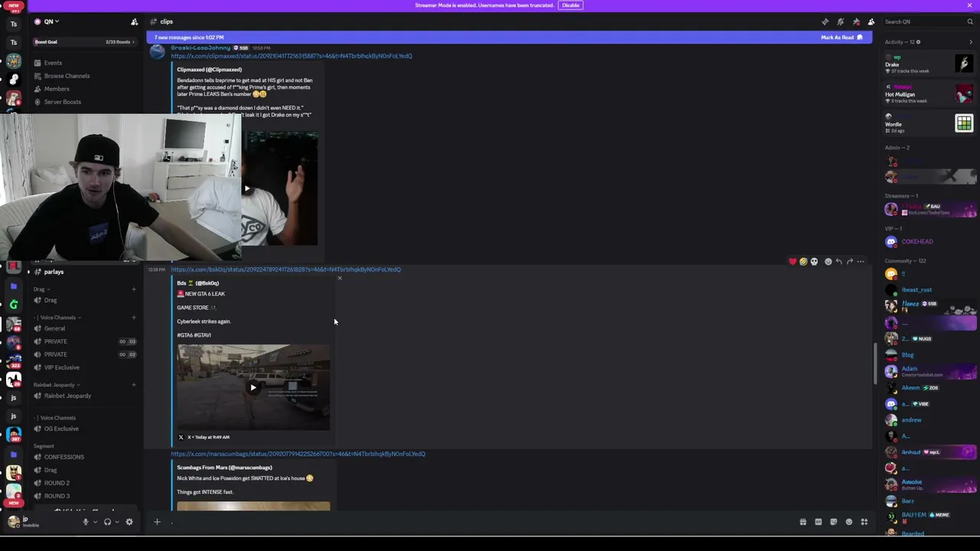Screen dimensions: 980x551
Task: Click the plus attachment button
Action: tap(157, 522)
